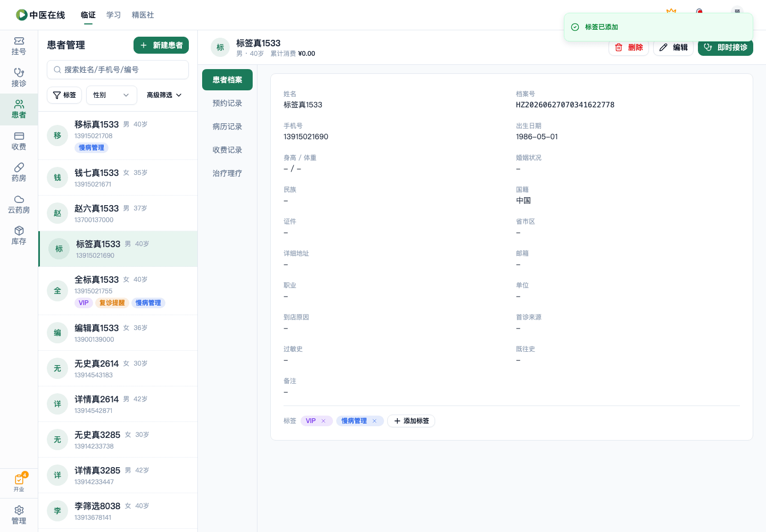The width and height of the screenshot is (766, 532).
Task: Open the 收费 billing sidebar icon
Action: click(x=19, y=141)
